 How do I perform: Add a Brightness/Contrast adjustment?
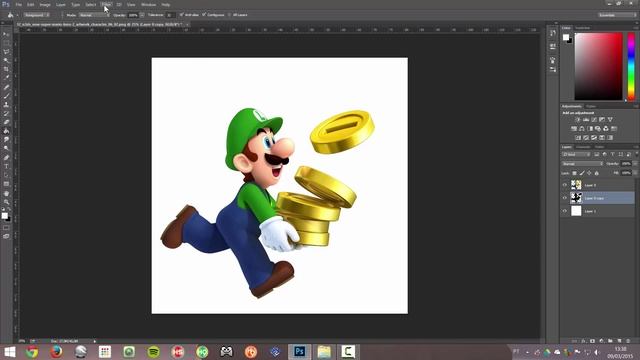[578, 120]
